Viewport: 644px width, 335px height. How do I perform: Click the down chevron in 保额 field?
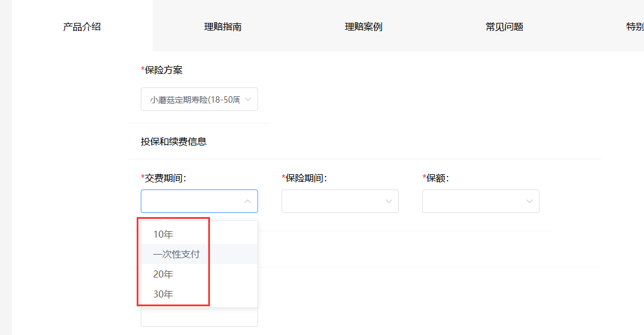pyautogui.click(x=529, y=201)
